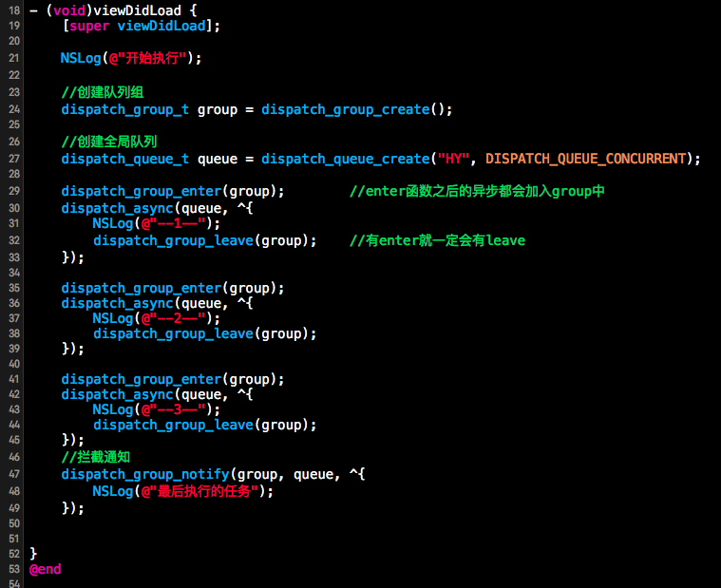
Task: Click dispatch_group_create() call
Action: (357, 109)
